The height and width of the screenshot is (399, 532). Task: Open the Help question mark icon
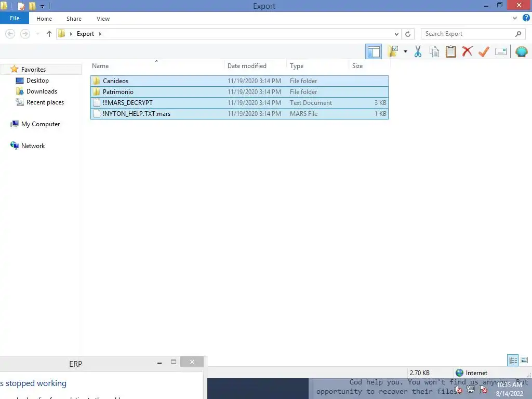pos(526,18)
